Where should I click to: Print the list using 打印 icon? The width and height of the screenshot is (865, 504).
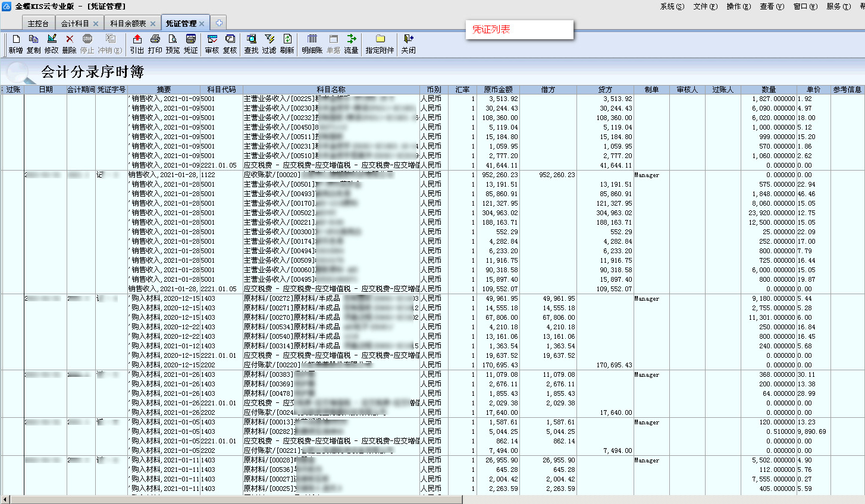tap(155, 43)
